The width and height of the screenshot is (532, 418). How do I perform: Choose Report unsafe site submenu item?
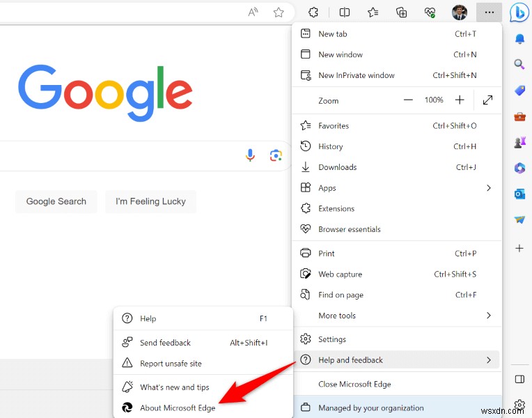[x=203, y=364]
